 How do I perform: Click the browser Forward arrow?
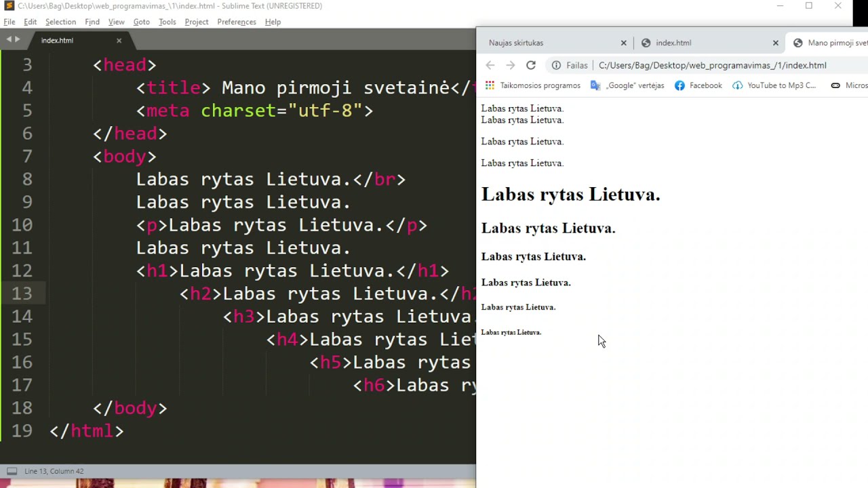511,65
